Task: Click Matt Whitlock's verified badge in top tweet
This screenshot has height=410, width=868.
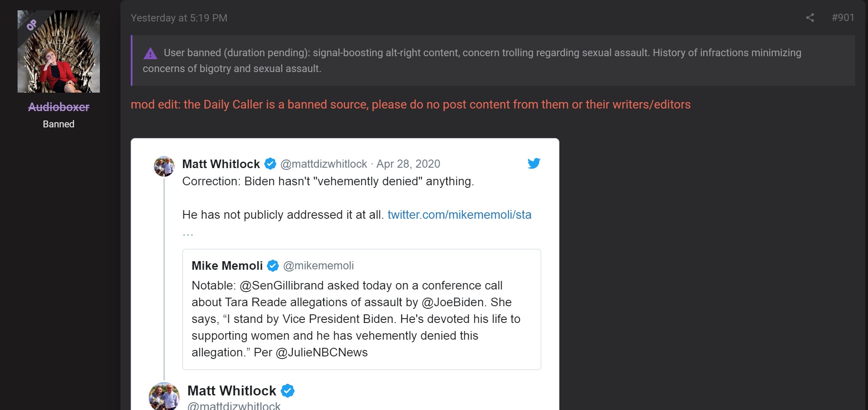Action: [270, 164]
